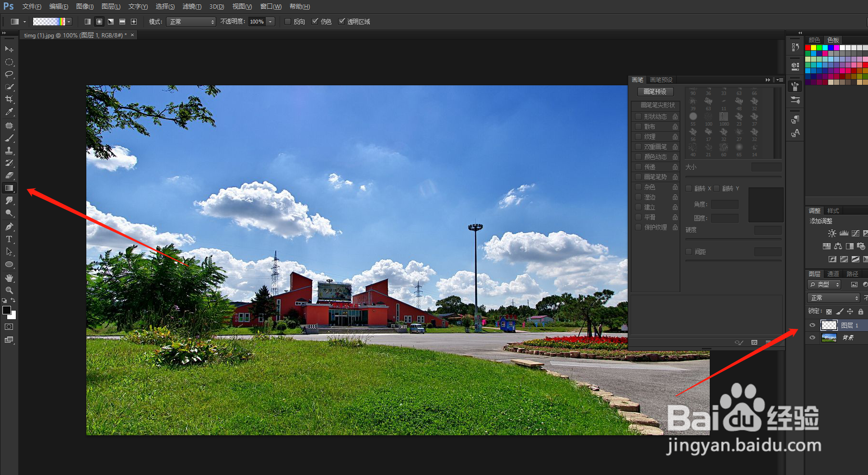Screen dimensions: 868x475
Task: Enable the 反向 (Reverse) checkbox
Action: (288, 22)
